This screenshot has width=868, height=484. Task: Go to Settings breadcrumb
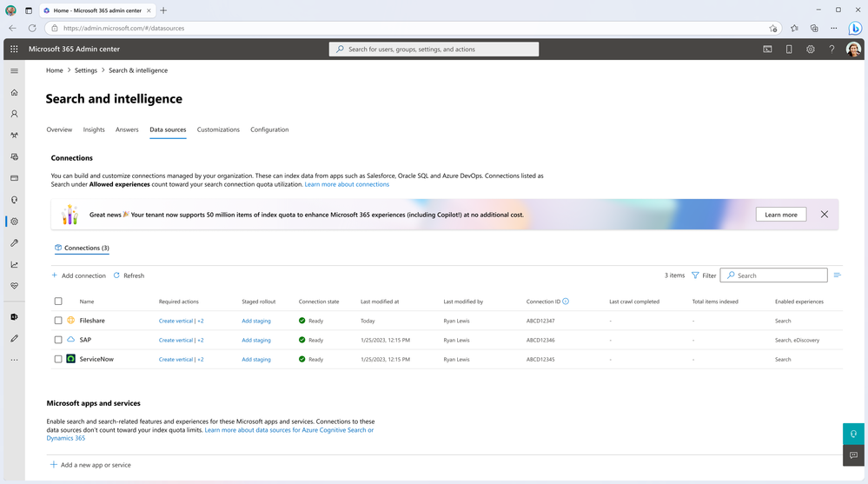(86, 70)
